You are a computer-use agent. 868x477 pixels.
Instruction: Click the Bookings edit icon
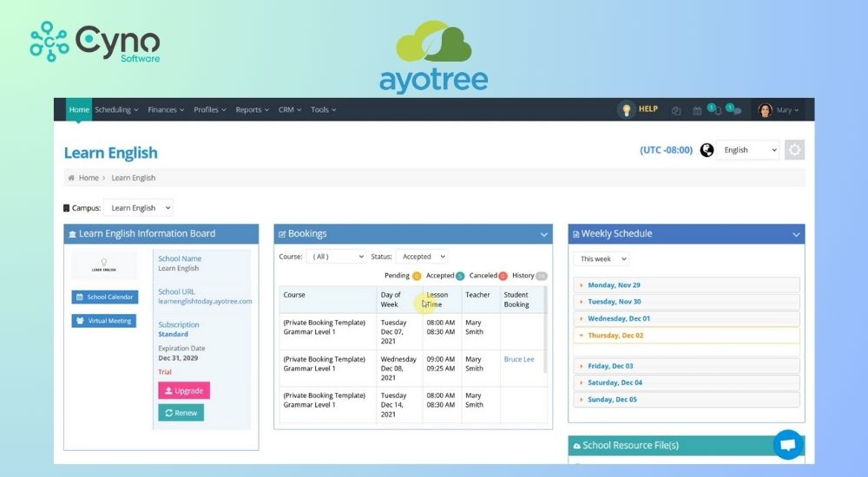click(282, 234)
